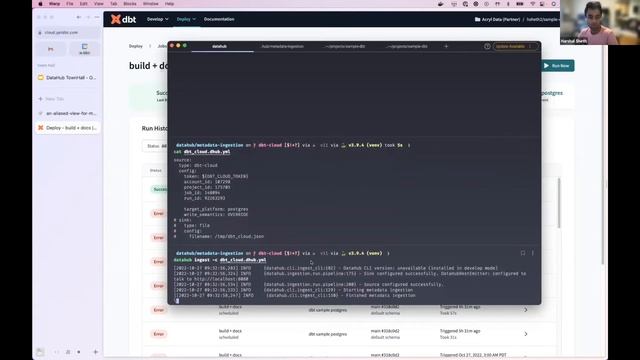Open the three-dot menu of ingest block
Screen dimensions: 640x360
[x=533, y=253]
